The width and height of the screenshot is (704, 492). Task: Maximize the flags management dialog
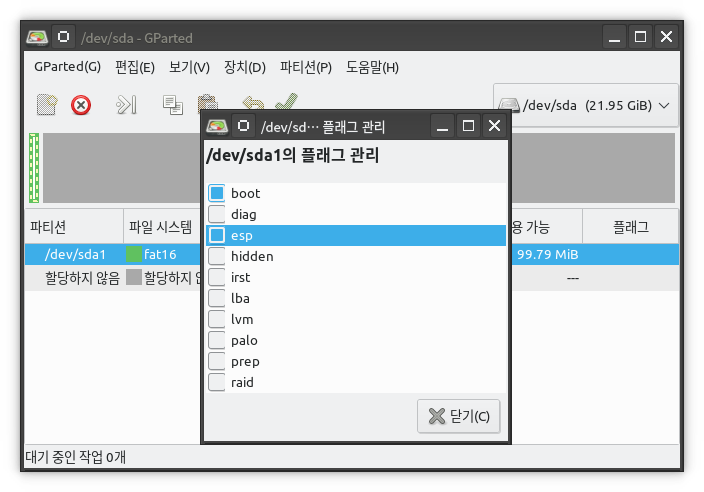click(x=468, y=126)
